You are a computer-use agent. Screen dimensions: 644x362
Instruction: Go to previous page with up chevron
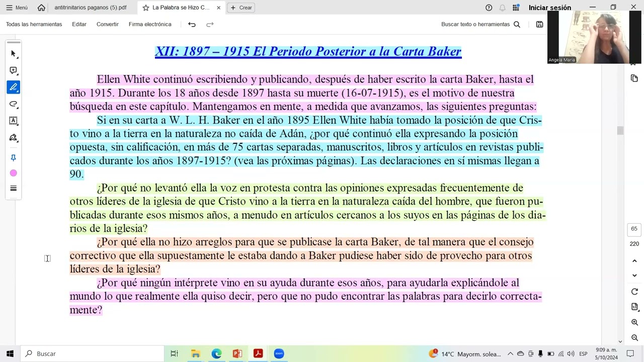pos(634,261)
